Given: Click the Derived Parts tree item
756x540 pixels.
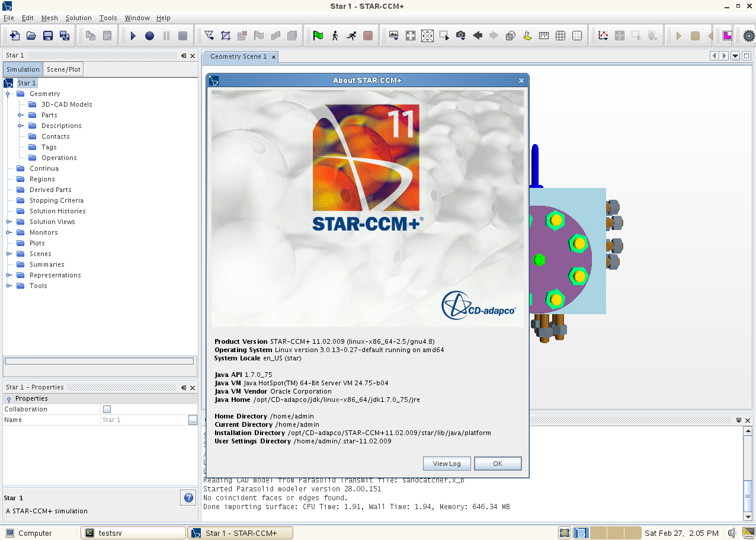Looking at the screenshot, I should tap(50, 190).
